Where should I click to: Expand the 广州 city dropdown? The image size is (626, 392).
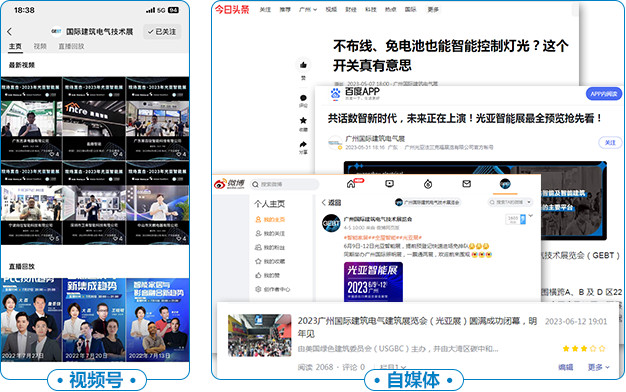(x=308, y=10)
